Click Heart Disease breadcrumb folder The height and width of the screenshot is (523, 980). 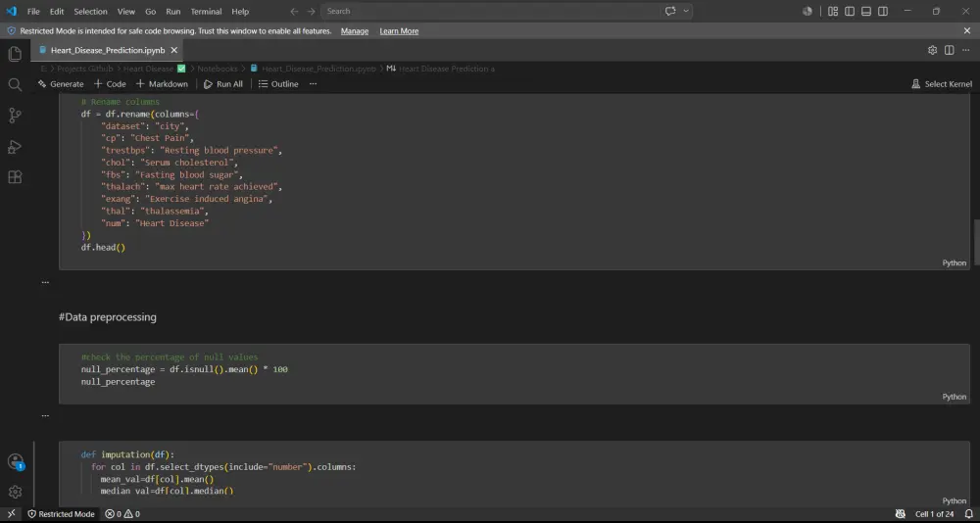155,69
